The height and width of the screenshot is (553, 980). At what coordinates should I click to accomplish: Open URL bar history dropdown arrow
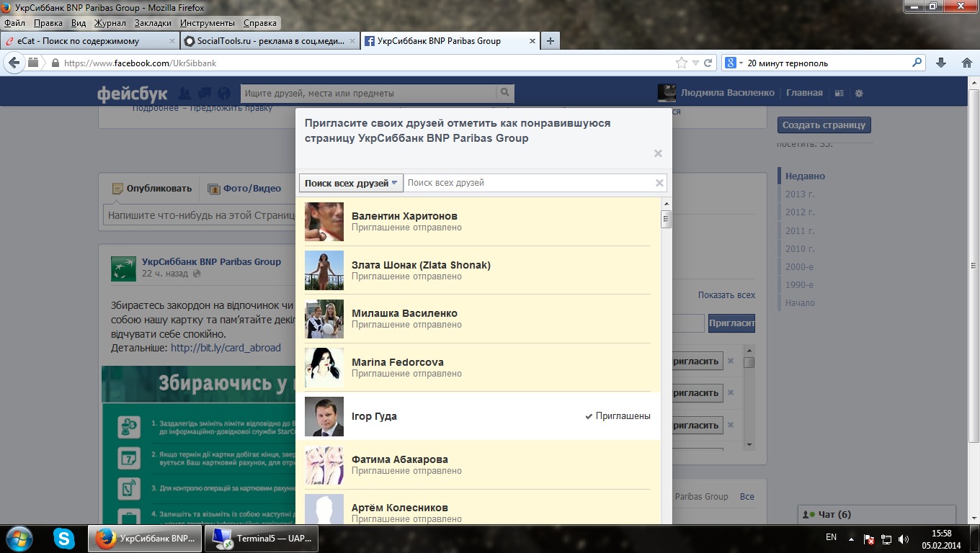click(695, 63)
